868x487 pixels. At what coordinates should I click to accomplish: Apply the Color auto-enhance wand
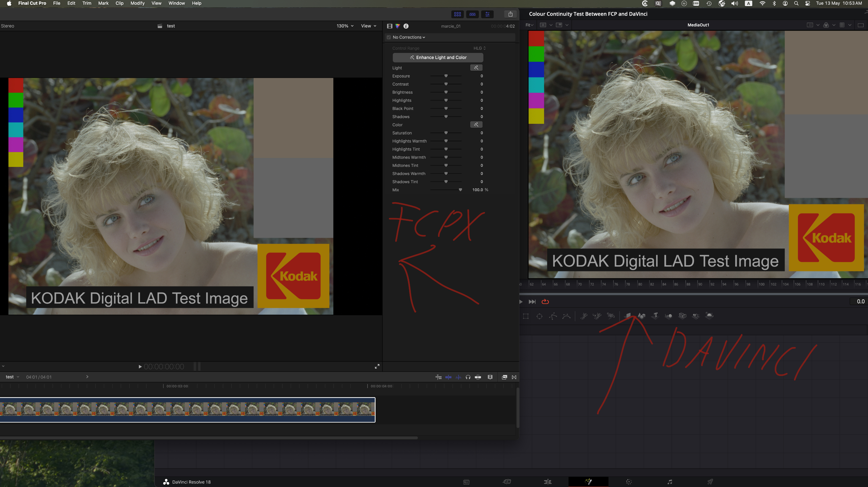pos(476,125)
